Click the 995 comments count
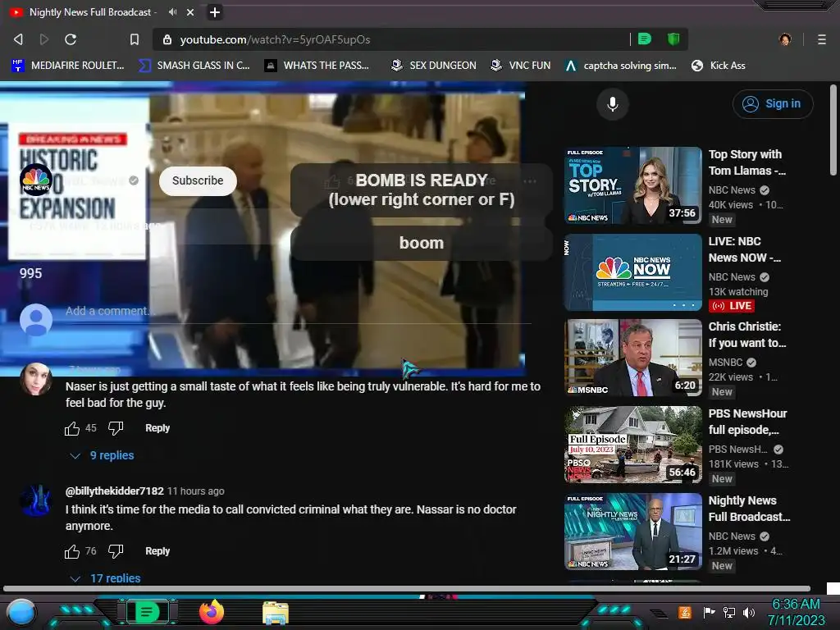The width and height of the screenshot is (840, 630). (x=30, y=273)
